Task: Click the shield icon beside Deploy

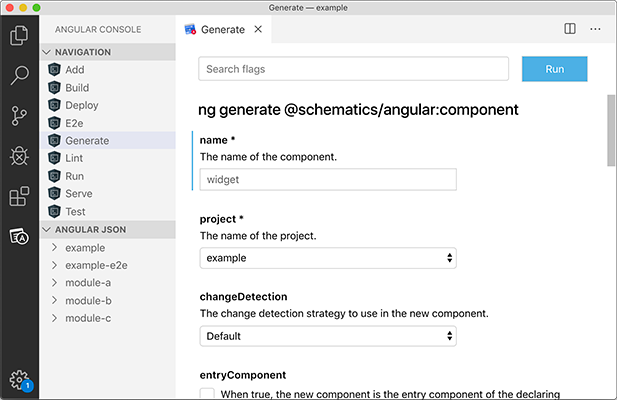Action: point(54,105)
